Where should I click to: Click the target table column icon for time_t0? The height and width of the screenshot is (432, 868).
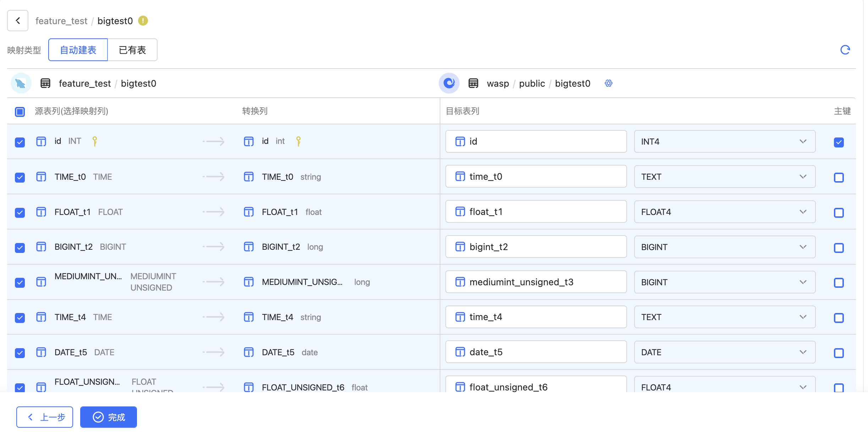(460, 176)
